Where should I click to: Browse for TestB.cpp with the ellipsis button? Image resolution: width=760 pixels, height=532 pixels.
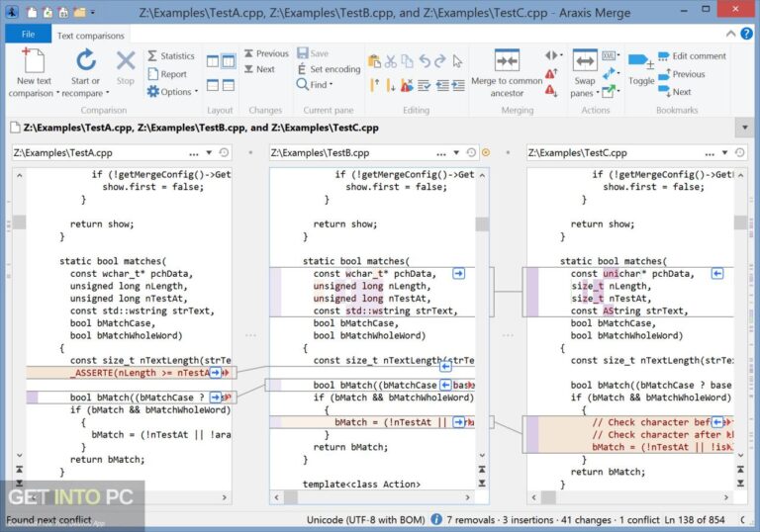(x=441, y=153)
